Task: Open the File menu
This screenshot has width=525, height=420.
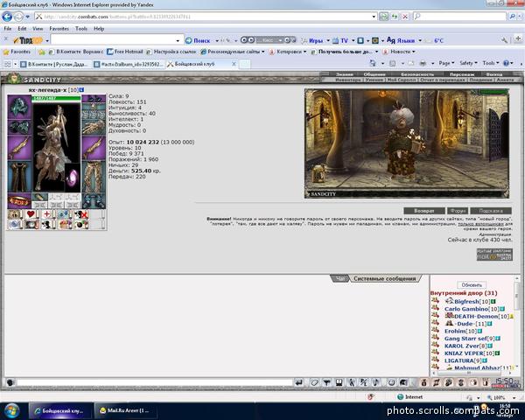Action: [x=7, y=29]
